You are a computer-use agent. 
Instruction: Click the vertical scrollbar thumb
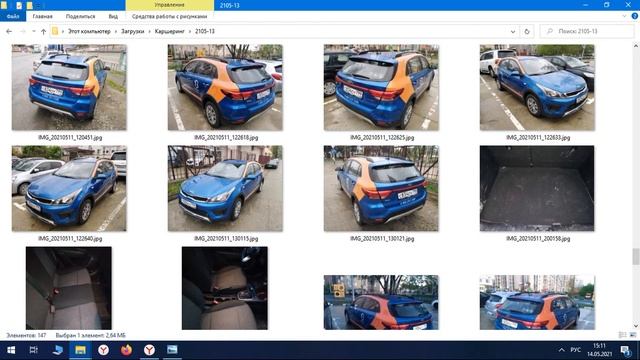pyautogui.click(x=636, y=257)
